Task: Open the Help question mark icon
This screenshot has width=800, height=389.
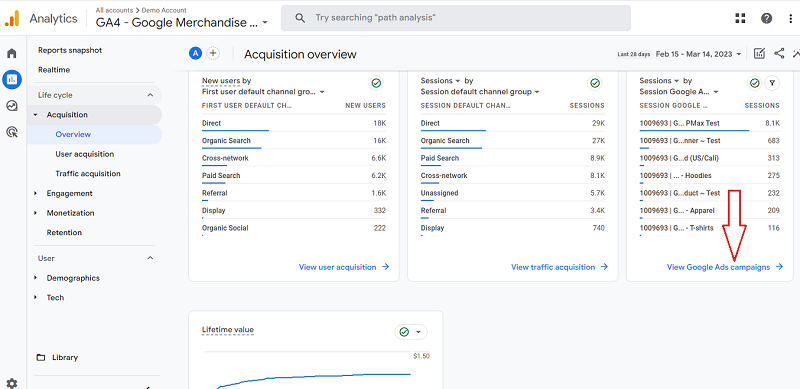Action: 766,18
